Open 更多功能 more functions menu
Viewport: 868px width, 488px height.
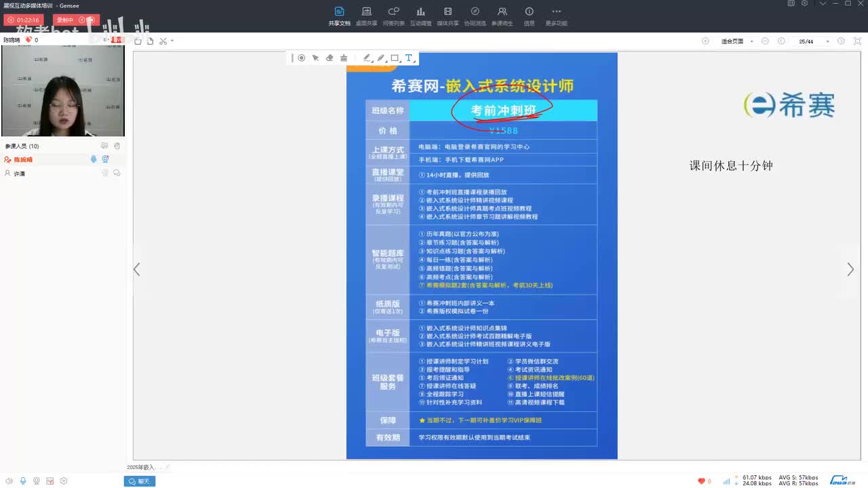point(556,16)
